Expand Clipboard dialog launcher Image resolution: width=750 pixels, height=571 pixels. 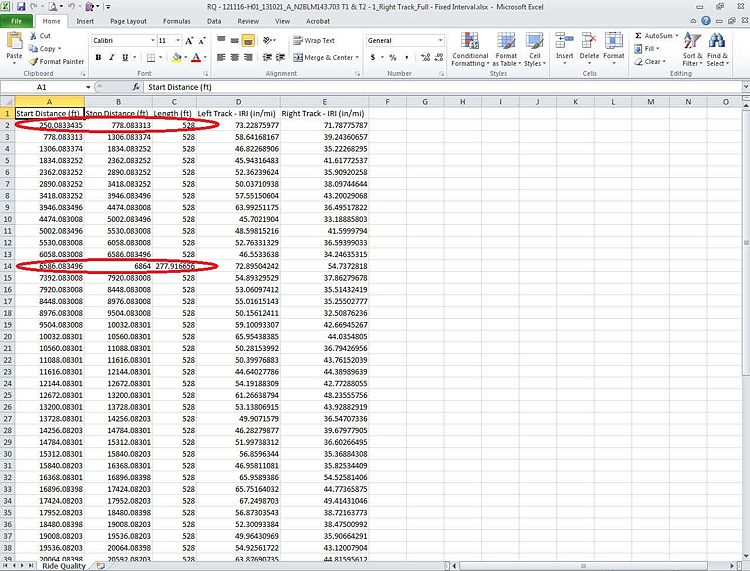click(83, 74)
